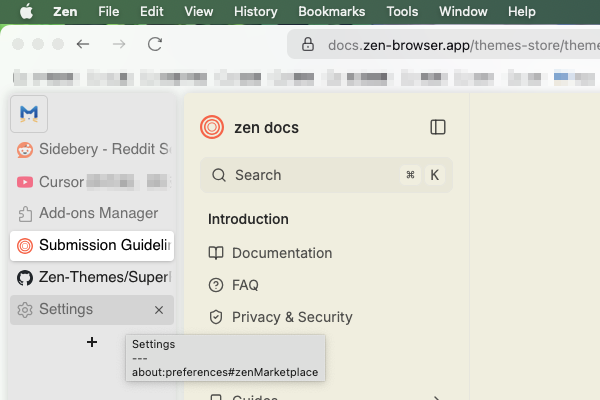Image resolution: width=600 pixels, height=400 pixels.
Task: Switch to Add-ons Manager tab
Action: point(92,213)
